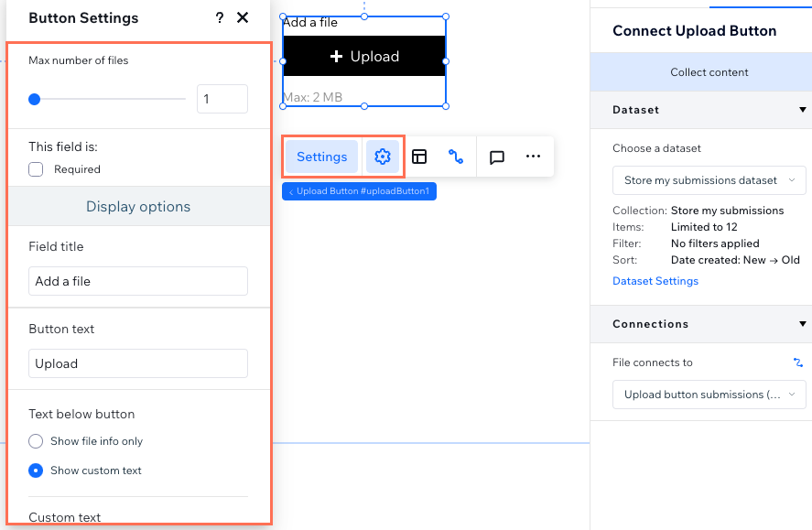Open the File connects to dropdown

click(709, 395)
